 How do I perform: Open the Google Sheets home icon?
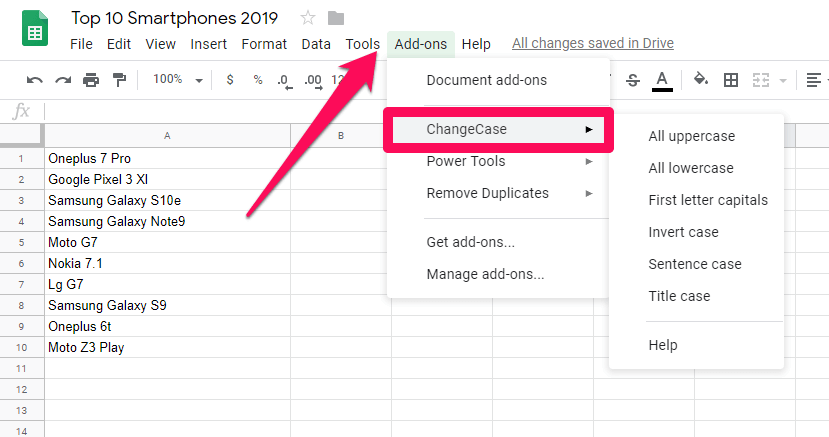(35, 29)
